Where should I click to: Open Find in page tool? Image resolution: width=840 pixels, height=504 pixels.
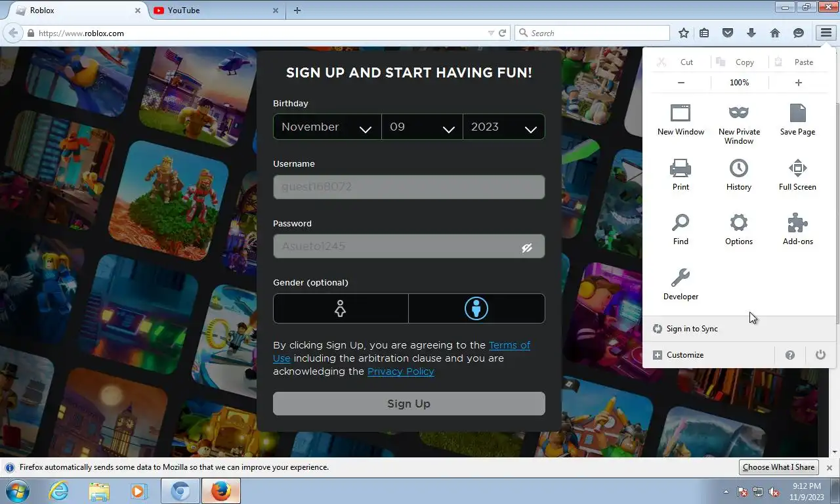click(x=681, y=229)
